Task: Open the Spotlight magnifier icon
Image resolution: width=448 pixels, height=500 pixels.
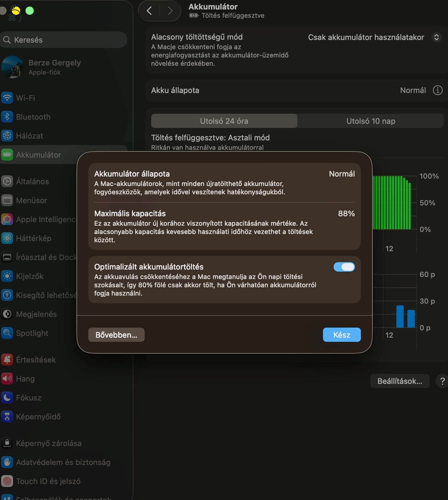Action: [7, 333]
